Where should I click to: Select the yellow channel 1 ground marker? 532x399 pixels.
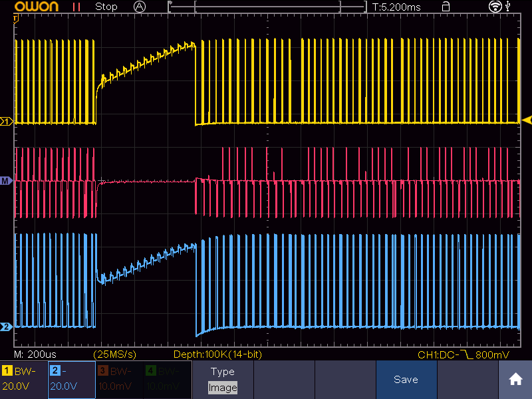point(7,121)
